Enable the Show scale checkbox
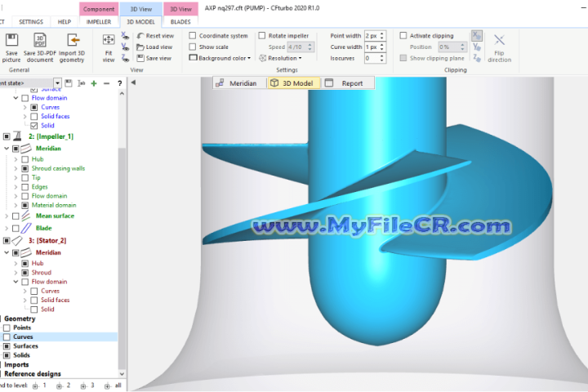Screen dimensions: 588x392 point(193,47)
